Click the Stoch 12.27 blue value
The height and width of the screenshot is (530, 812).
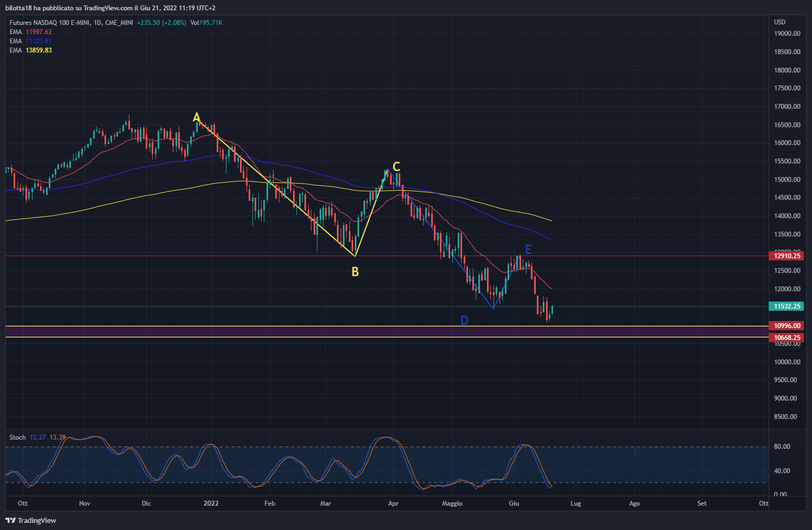point(38,437)
